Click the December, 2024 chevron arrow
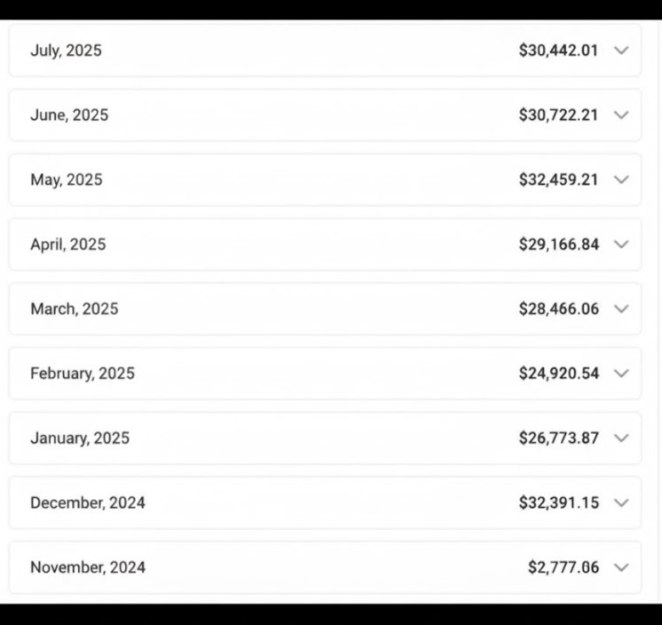The width and height of the screenshot is (662, 625). tap(621, 503)
